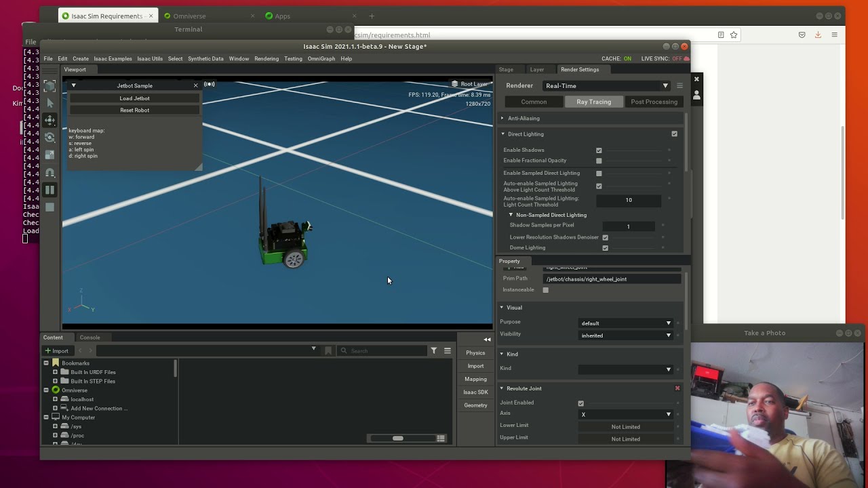This screenshot has height=488, width=868.
Task: Click the Reset Robot button
Action: pyautogui.click(x=134, y=110)
